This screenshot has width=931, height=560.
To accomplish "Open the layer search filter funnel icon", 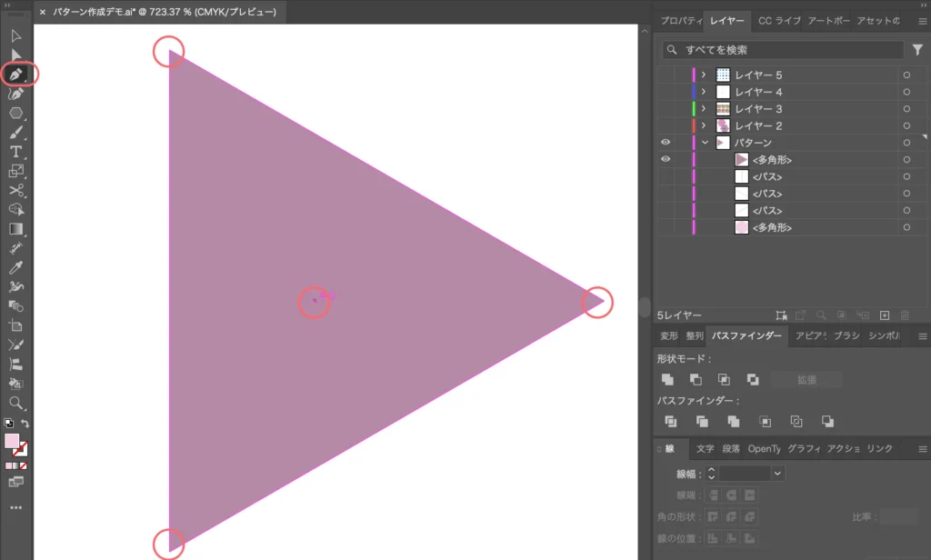I will tap(917, 50).
